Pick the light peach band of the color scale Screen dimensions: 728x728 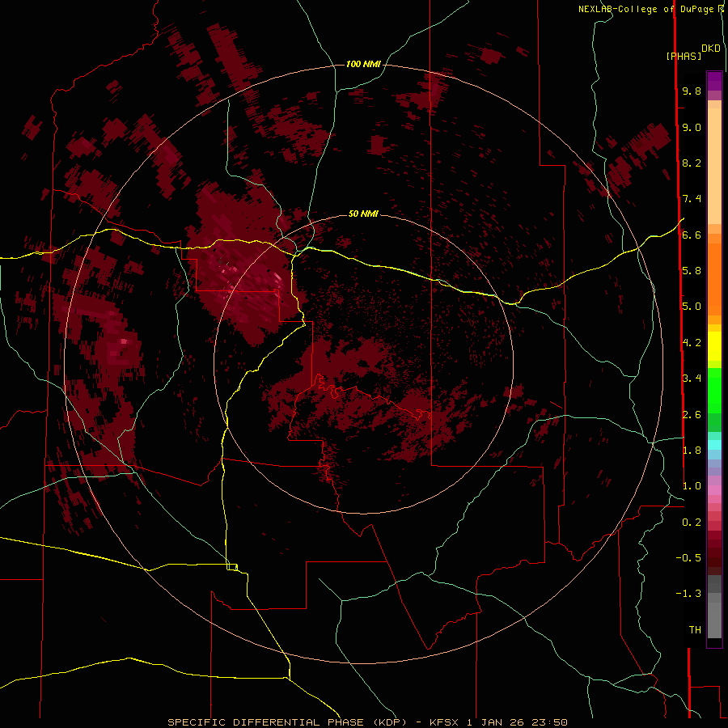coord(714,166)
